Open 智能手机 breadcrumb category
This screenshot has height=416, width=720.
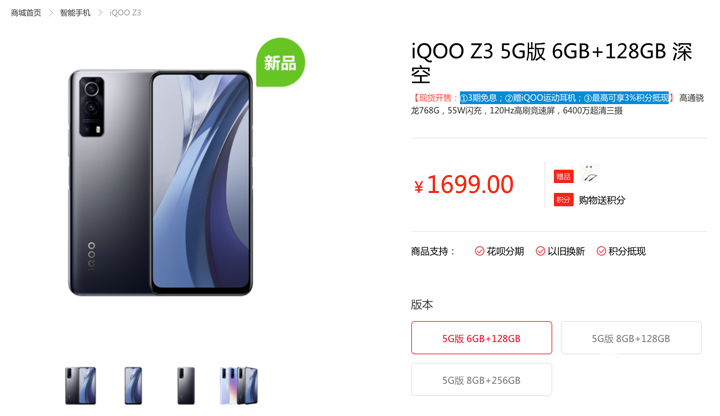75,13
